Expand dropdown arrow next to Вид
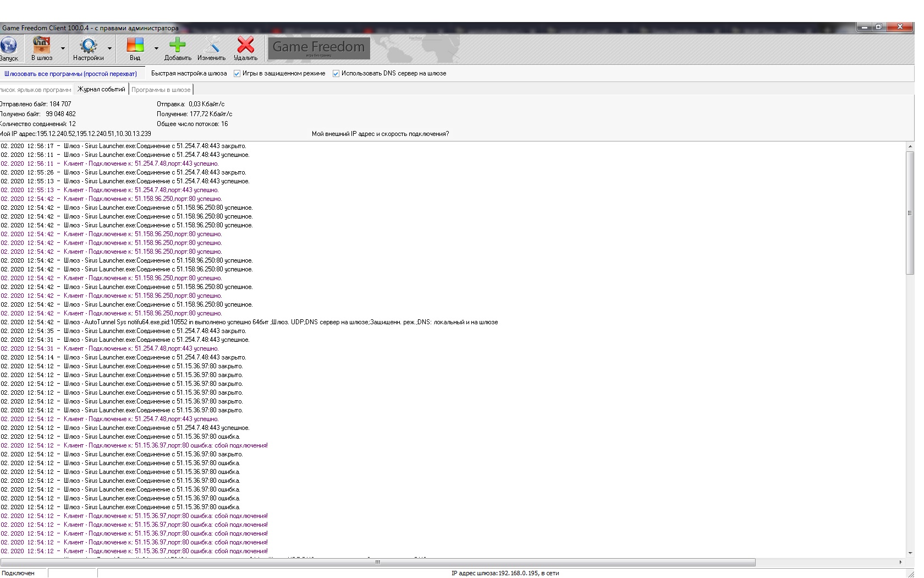 [156, 48]
